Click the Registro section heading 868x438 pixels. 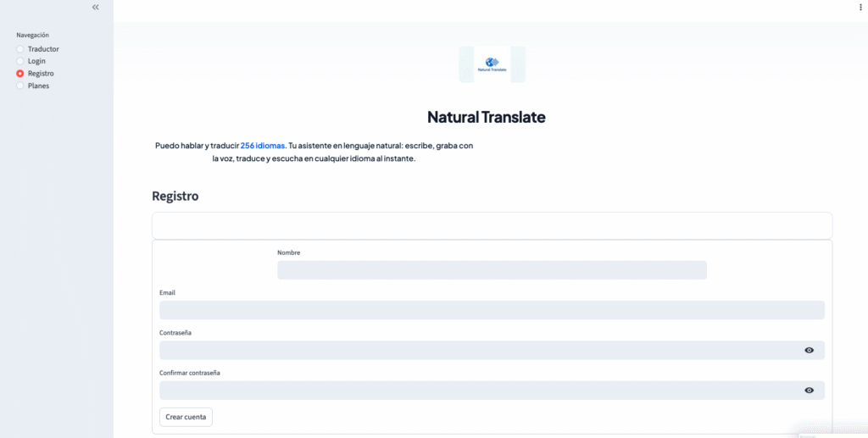175,196
